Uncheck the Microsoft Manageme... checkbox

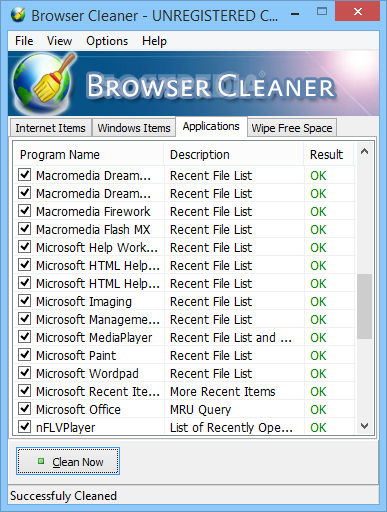pyautogui.click(x=25, y=319)
